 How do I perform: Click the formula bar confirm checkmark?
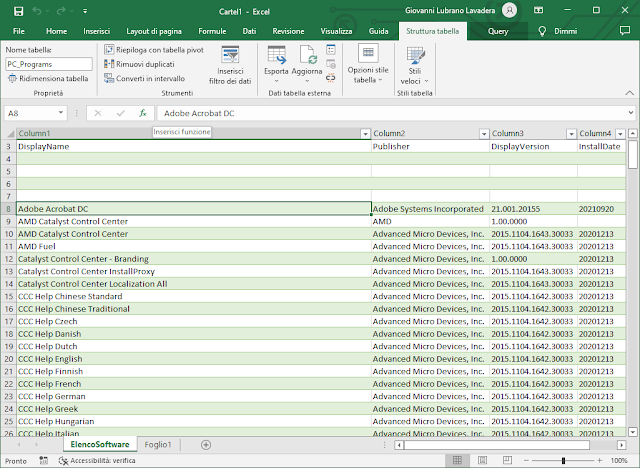point(120,113)
